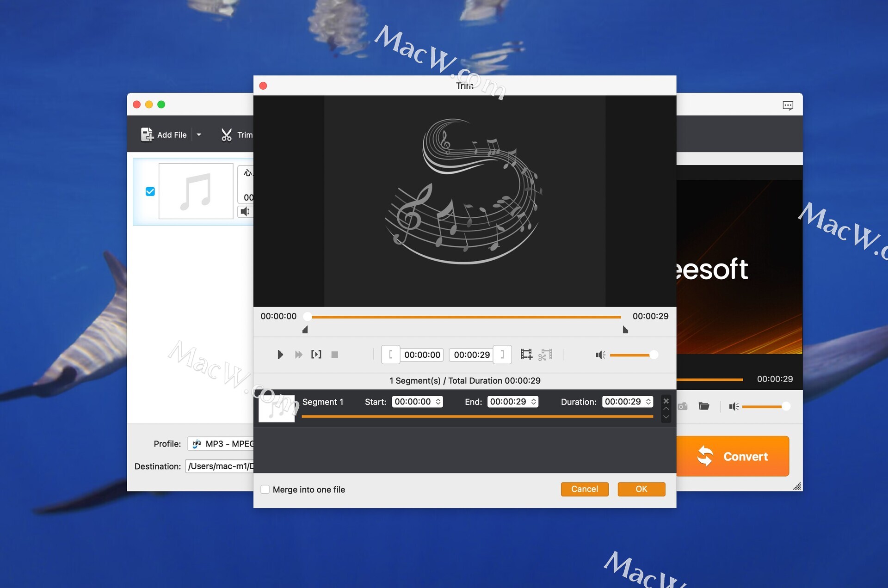This screenshot has width=888, height=588.
Task: Expand the Add File dropdown arrow
Action: (199, 135)
